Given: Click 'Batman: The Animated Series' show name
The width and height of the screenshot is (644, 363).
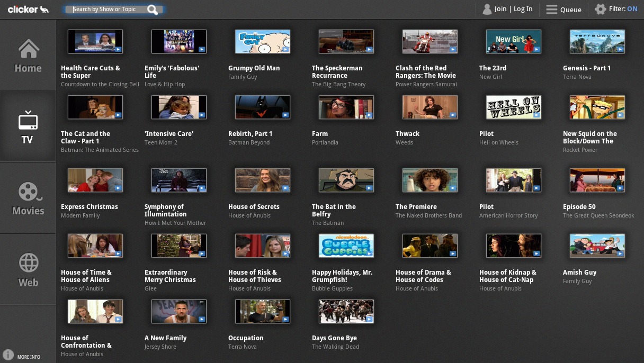Looking at the screenshot, I should (100, 150).
